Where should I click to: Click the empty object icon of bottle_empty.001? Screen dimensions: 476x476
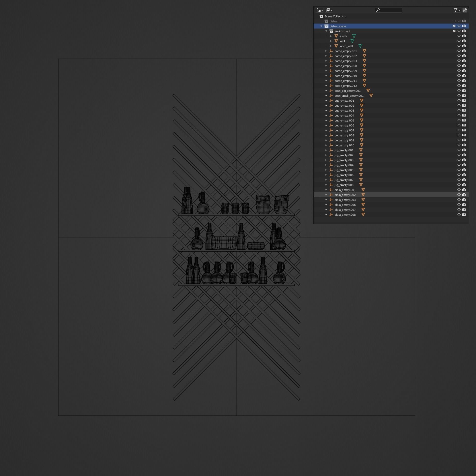[331, 51]
